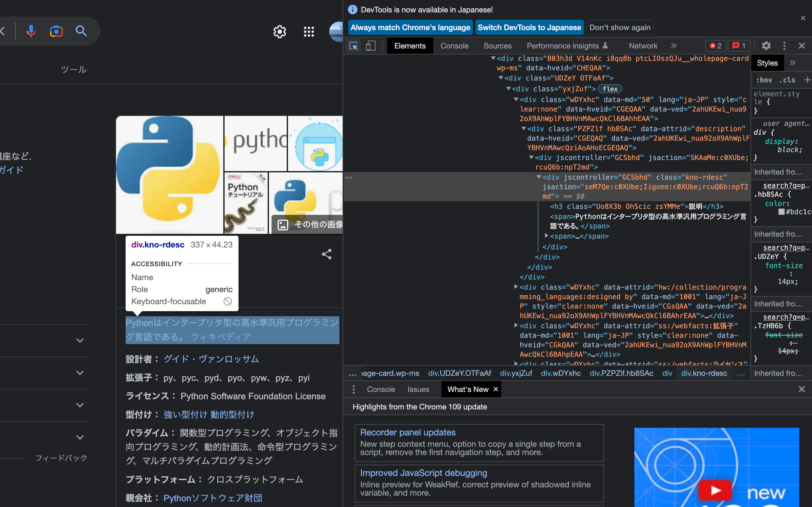Select the inspect element cursor tool
The width and height of the screenshot is (812, 507).
[353, 46]
